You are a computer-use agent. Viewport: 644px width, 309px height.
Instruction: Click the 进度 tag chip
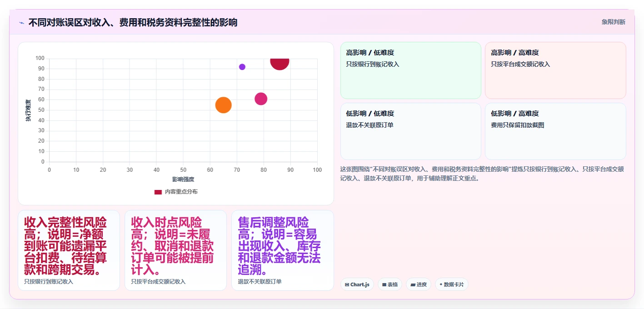419,284
